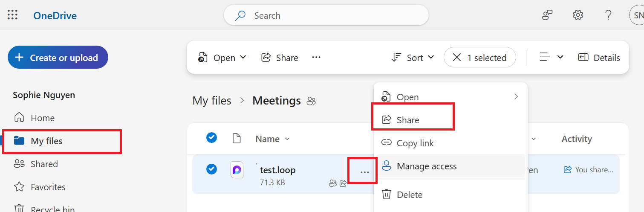
Task: Click My files breadcrumb link
Action: point(212,101)
